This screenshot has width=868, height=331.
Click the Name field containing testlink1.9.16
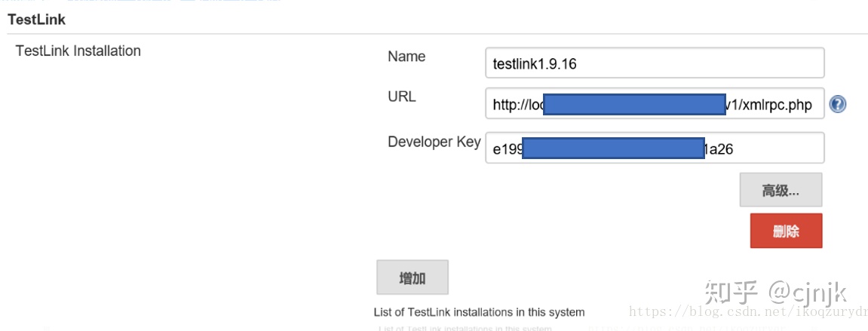click(x=655, y=63)
